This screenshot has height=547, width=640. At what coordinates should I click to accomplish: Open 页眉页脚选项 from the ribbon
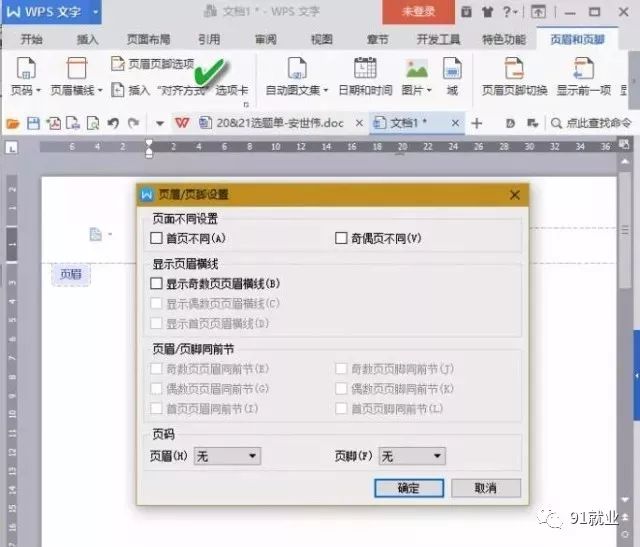pyautogui.click(x=153, y=64)
